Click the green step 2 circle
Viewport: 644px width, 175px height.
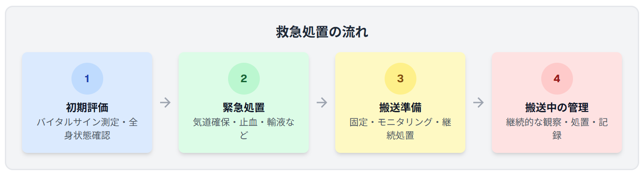click(x=244, y=79)
